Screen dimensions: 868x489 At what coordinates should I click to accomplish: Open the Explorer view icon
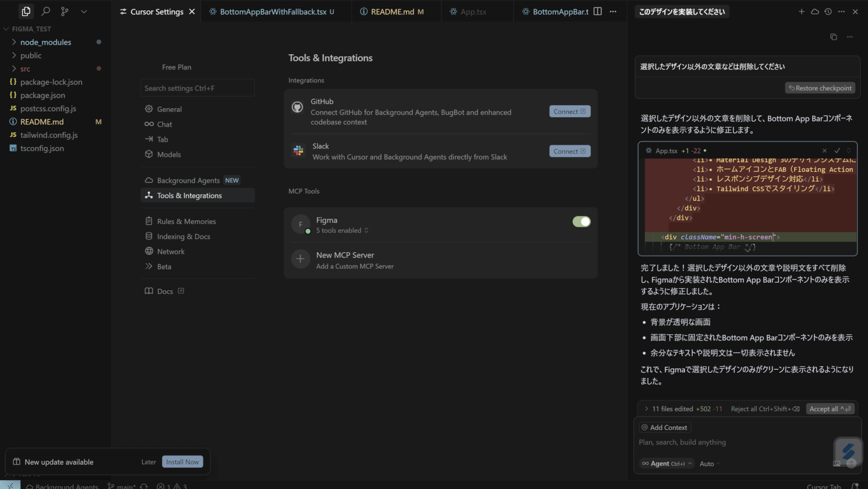coord(26,11)
